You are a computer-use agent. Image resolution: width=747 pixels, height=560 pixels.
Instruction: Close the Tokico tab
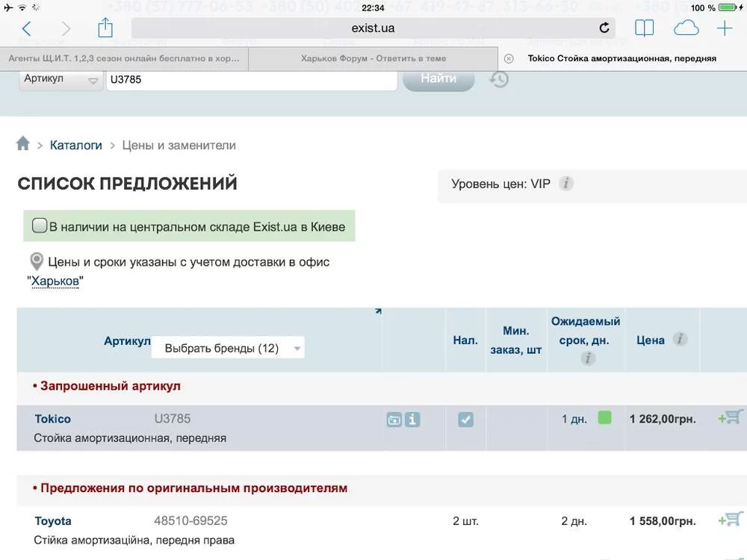(509, 58)
